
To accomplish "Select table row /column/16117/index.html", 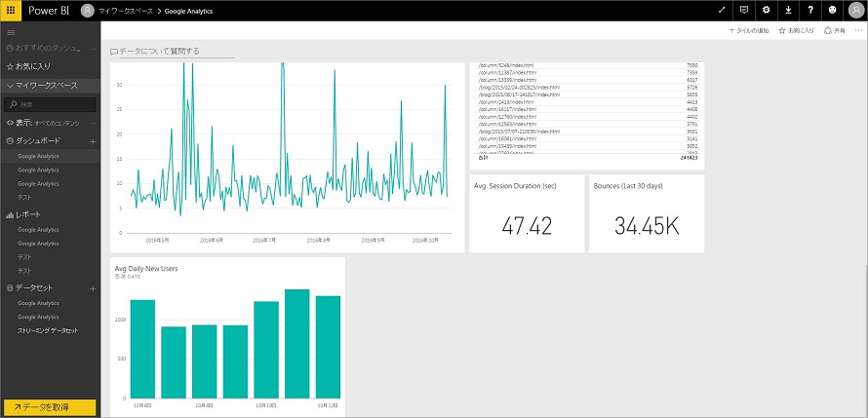I will click(x=587, y=109).
